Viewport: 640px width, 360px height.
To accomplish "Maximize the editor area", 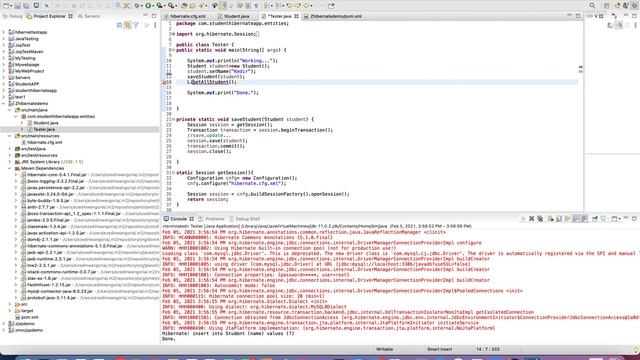I will pos(578,16).
